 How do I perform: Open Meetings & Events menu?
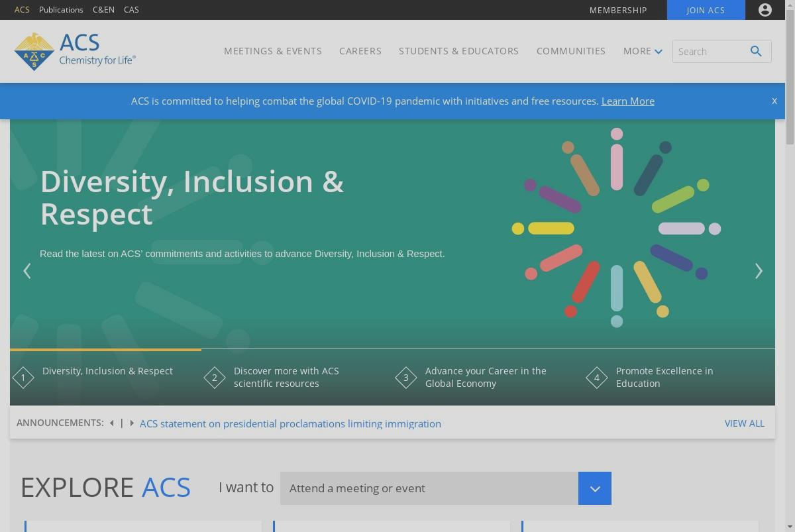point(273,51)
